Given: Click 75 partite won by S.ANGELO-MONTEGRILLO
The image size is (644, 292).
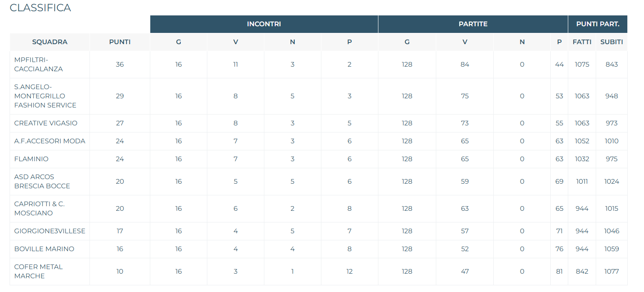Looking at the screenshot, I should 465,96.
